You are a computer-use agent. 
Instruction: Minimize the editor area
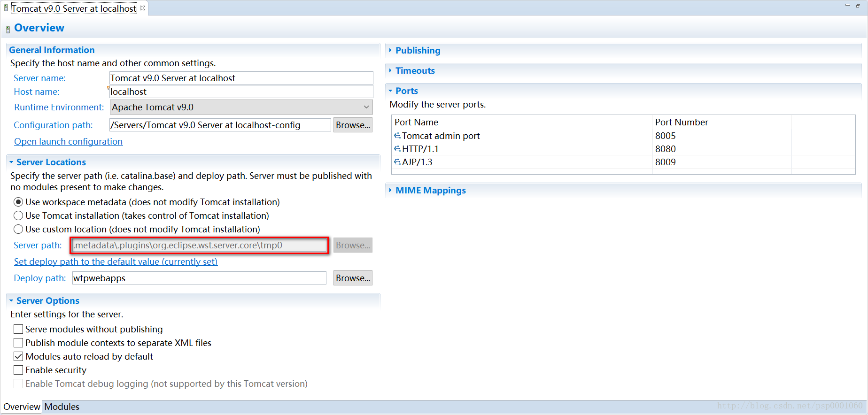pos(848,5)
